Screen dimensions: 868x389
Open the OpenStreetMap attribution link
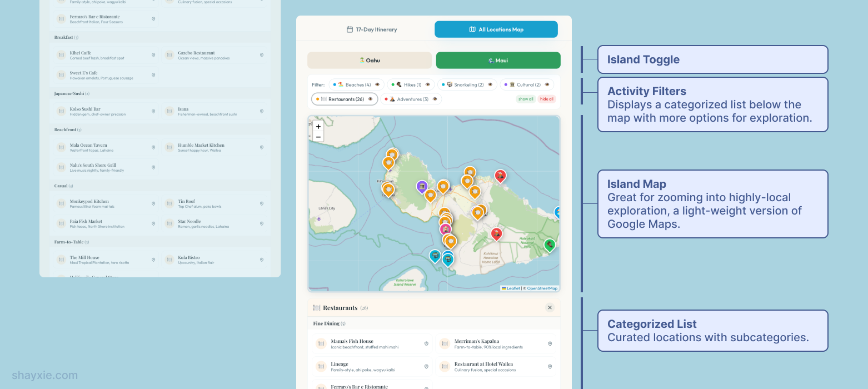(x=542, y=288)
